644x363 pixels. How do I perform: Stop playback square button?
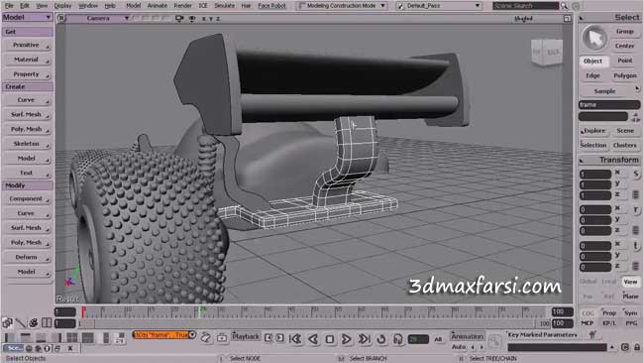(x=329, y=339)
